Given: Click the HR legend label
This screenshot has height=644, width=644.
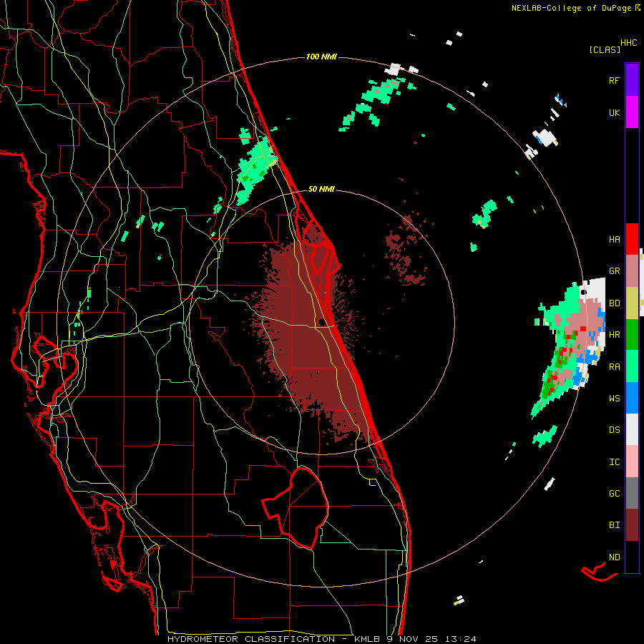Looking at the screenshot, I should pyautogui.click(x=614, y=335).
